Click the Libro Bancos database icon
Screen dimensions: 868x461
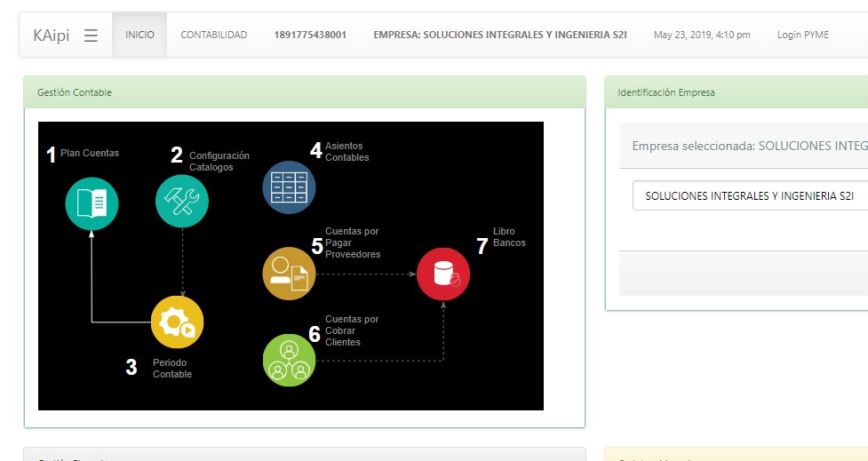(x=442, y=274)
